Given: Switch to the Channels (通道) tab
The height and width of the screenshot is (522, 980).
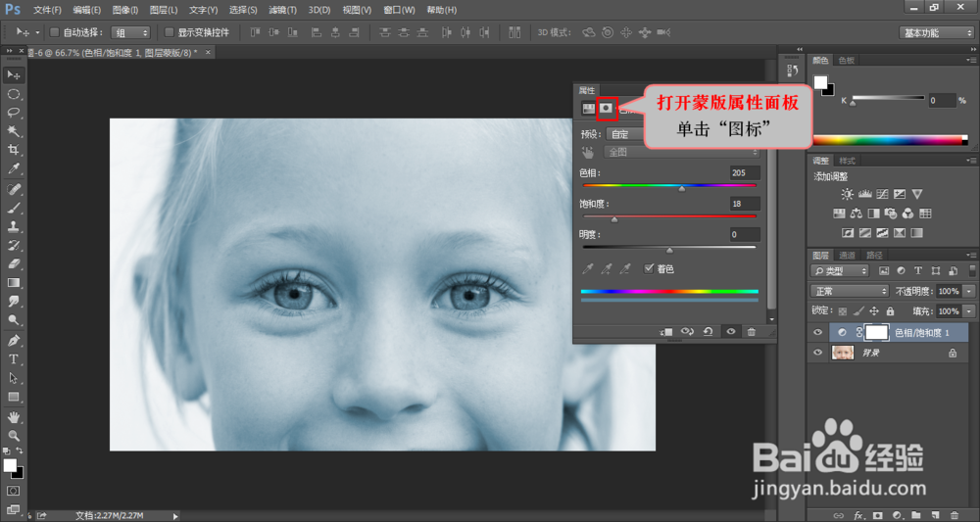Looking at the screenshot, I should point(847,255).
